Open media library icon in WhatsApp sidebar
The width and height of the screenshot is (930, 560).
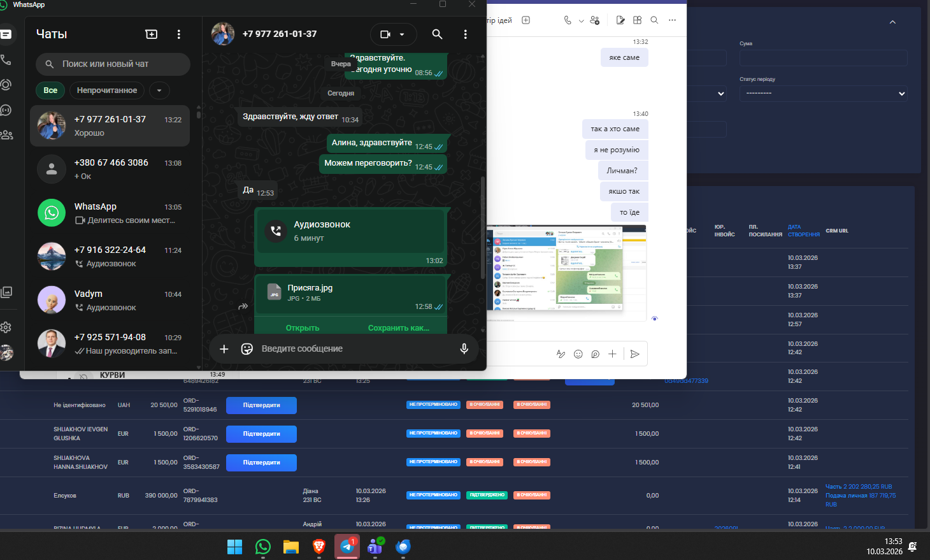coord(6,292)
